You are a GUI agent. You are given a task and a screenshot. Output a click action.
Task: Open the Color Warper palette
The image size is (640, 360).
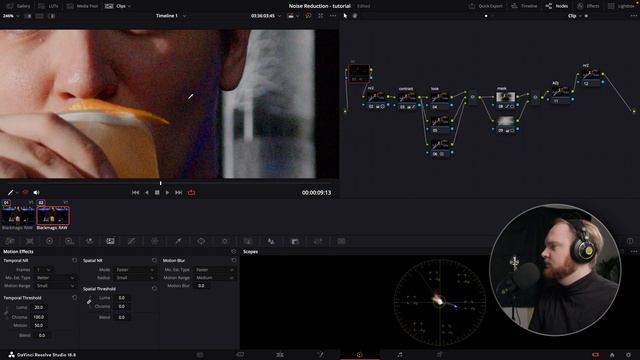coord(155,241)
